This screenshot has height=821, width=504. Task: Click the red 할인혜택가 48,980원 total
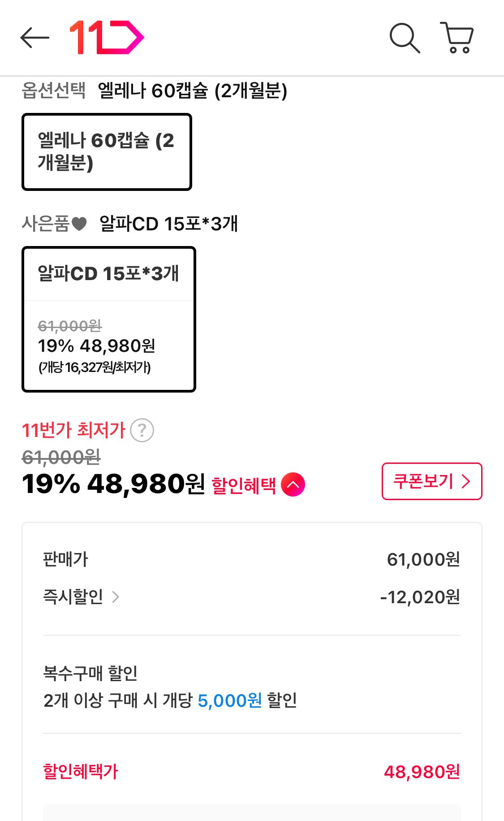tap(422, 772)
